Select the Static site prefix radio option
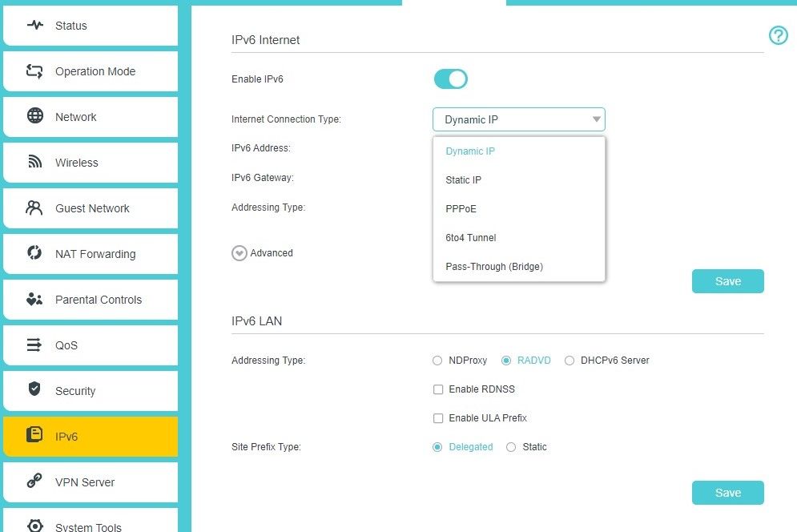The image size is (797, 532). click(x=512, y=447)
